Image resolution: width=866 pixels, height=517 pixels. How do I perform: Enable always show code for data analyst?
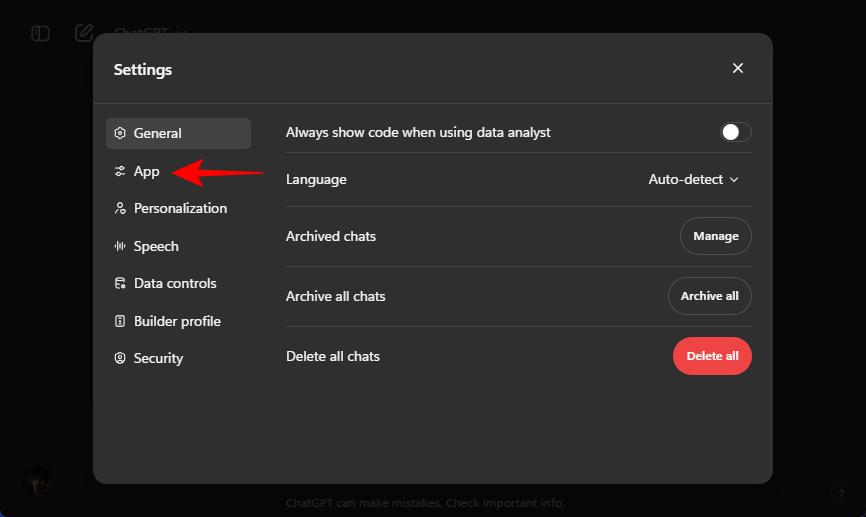coord(735,132)
